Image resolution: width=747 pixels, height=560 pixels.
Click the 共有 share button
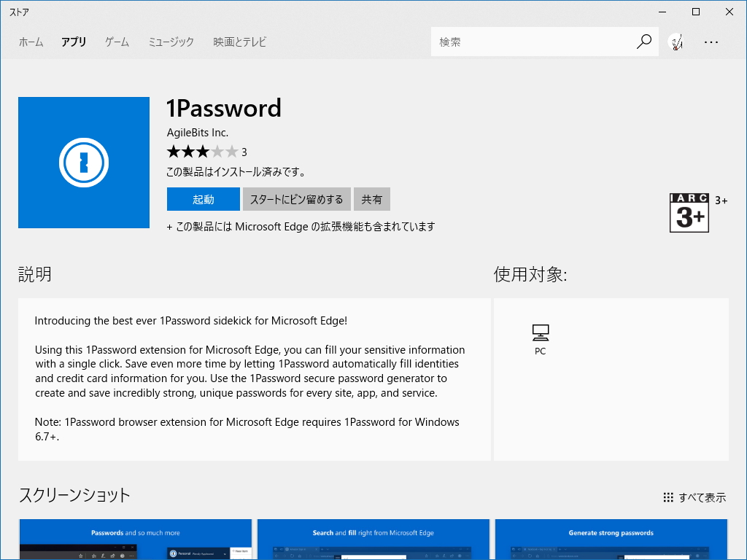[372, 198]
